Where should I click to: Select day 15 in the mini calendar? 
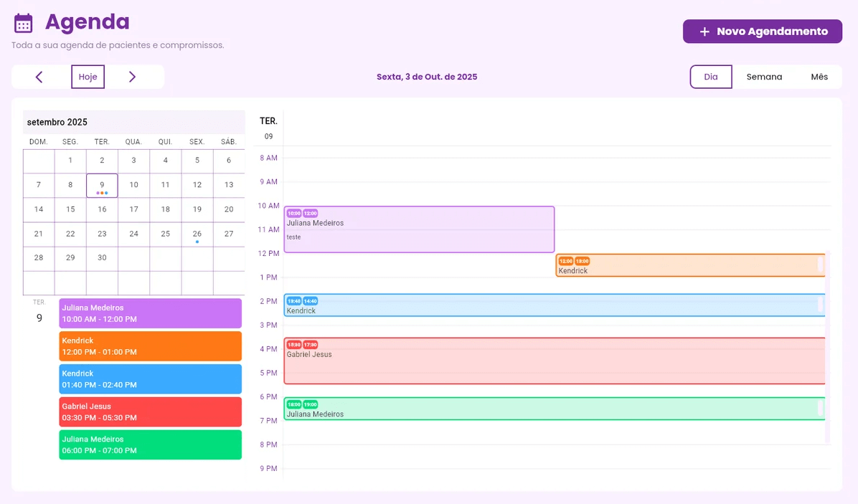tap(70, 209)
